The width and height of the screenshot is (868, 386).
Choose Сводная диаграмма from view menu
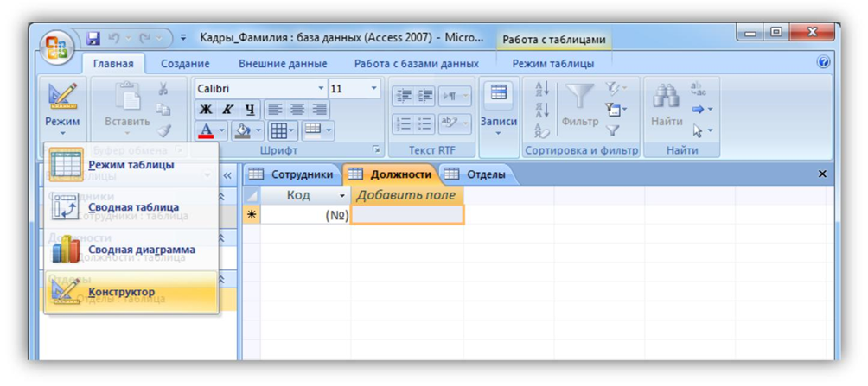click(131, 250)
